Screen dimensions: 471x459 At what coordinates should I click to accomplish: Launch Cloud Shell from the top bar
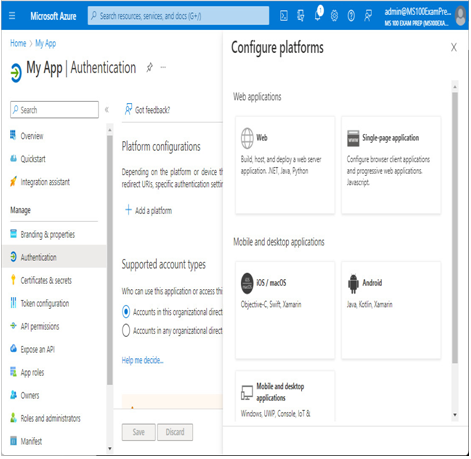click(x=284, y=16)
